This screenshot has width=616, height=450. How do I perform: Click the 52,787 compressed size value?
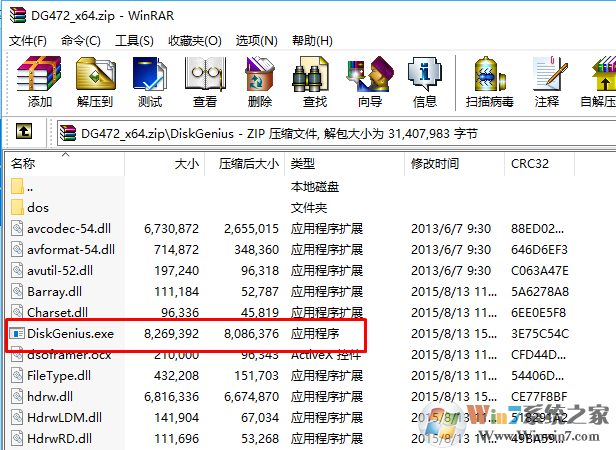[x=260, y=292]
